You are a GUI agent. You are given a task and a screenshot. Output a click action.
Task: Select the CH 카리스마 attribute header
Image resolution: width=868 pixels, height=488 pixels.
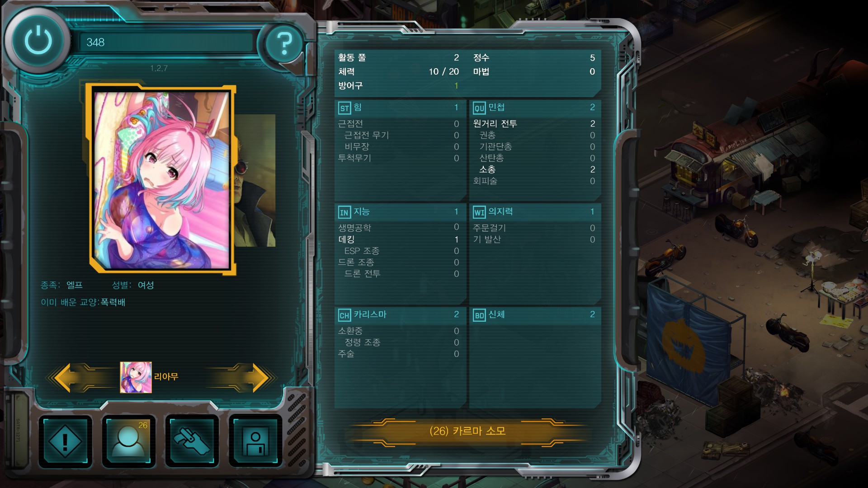click(x=400, y=314)
